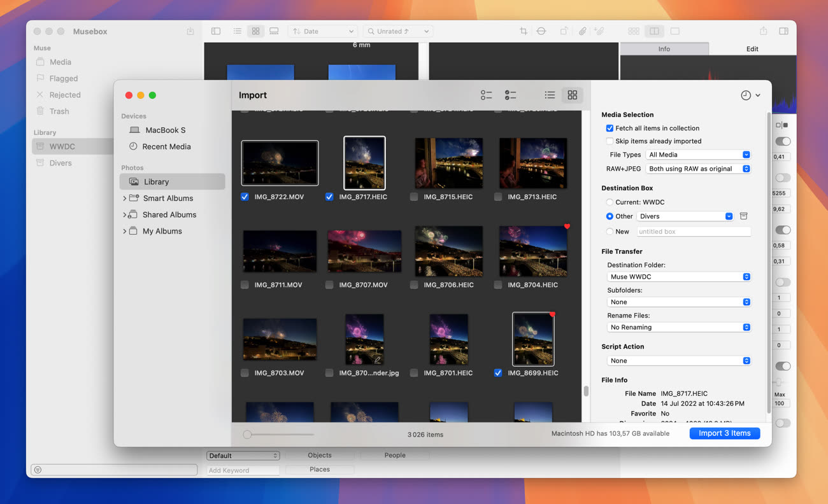Click the thumbnail size slider in Import dialog
The height and width of the screenshot is (504, 828).
pos(278,435)
